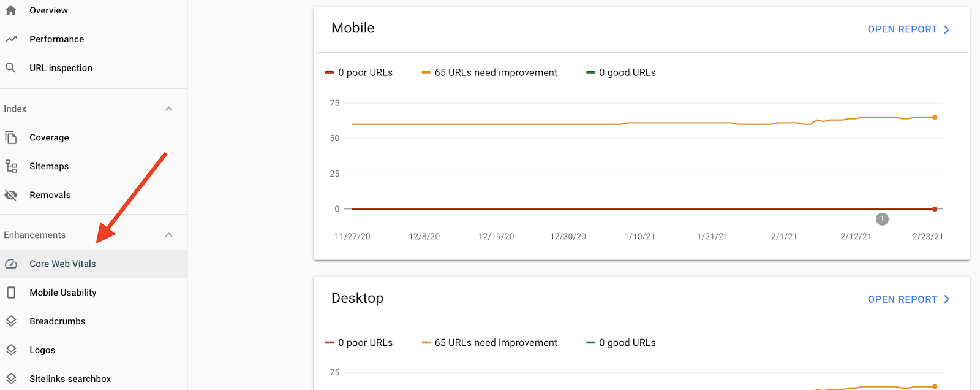Open the Mobile report link
This screenshot has height=390, width=980.
coord(908,29)
